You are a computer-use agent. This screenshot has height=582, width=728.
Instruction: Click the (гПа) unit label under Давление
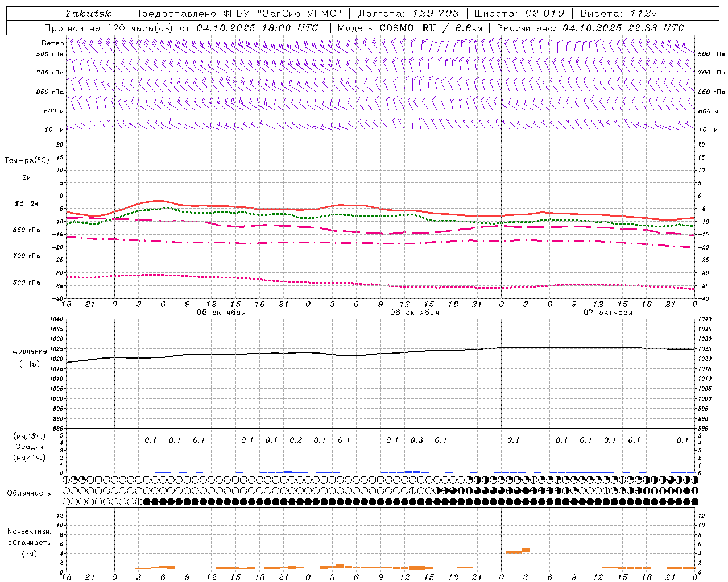point(30,364)
